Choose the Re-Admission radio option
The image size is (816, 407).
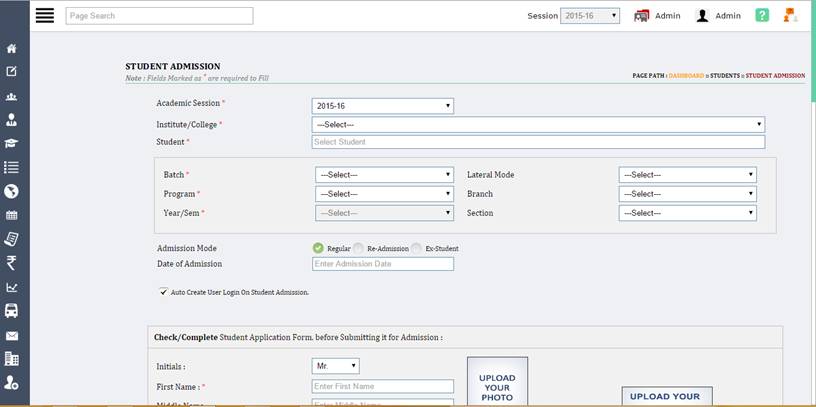click(358, 248)
